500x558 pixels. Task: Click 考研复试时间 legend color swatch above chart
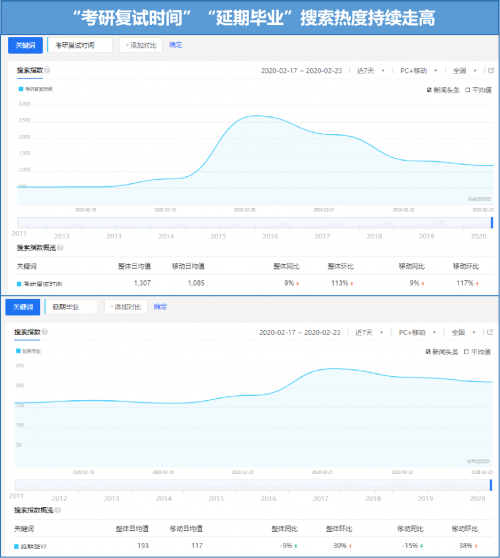point(21,89)
